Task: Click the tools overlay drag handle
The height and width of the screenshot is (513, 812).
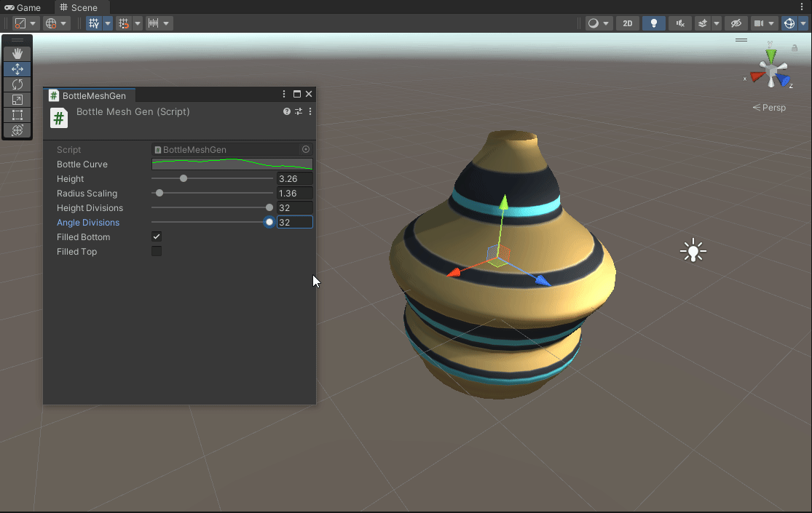Action: [x=17, y=40]
